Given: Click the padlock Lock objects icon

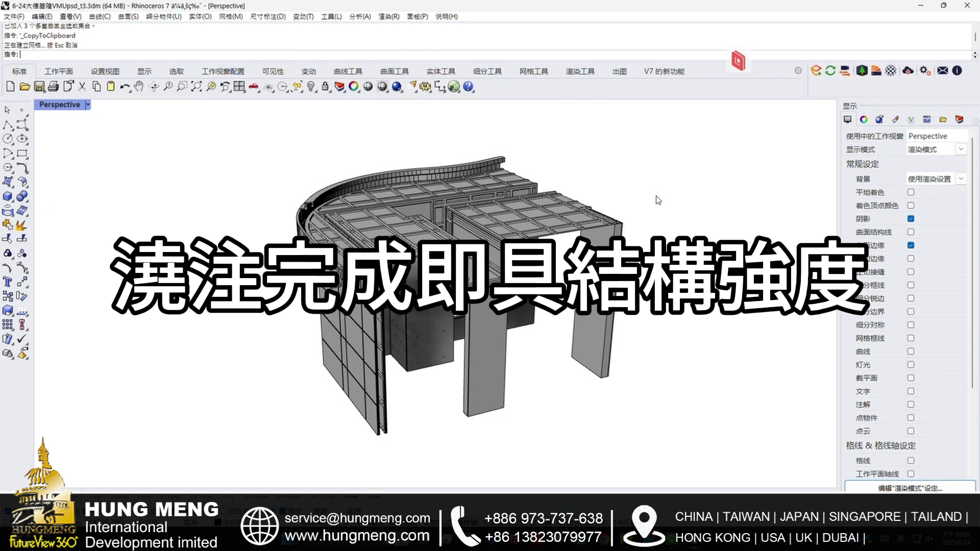Looking at the screenshot, I should point(325,87).
